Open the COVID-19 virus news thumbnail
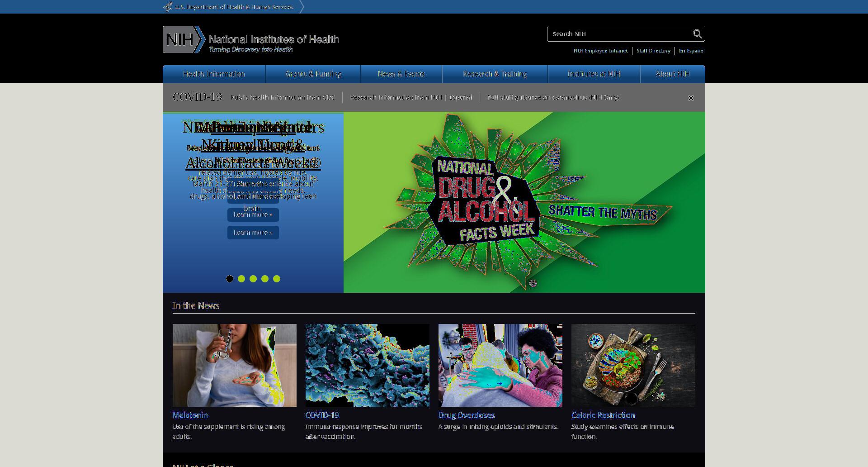 coord(368,365)
